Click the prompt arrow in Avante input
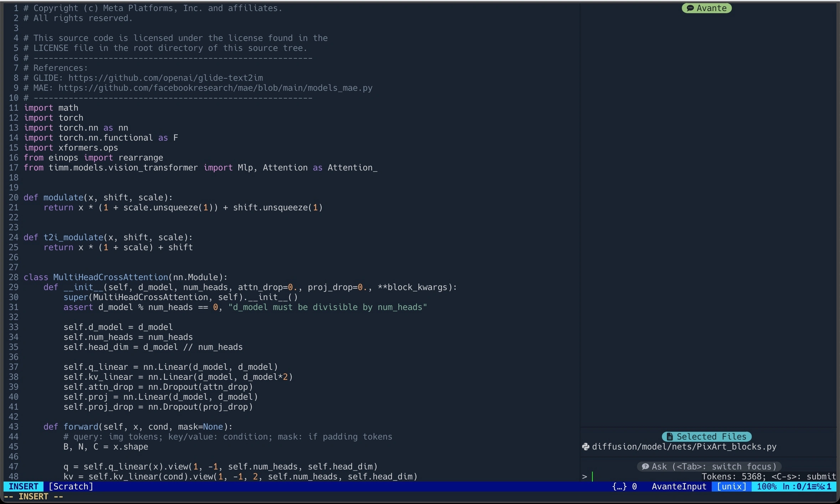The image size is (840, 504). pyautogui.click(x=584, y=477)
